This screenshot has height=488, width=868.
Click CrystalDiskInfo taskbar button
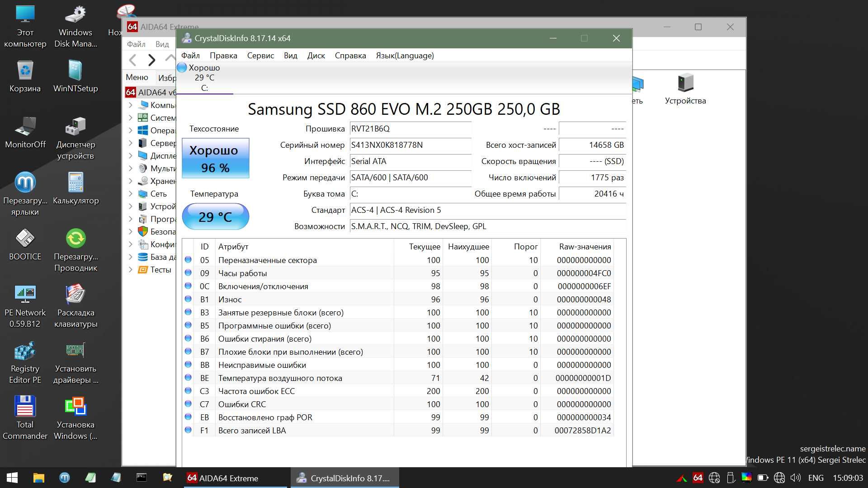344,478
